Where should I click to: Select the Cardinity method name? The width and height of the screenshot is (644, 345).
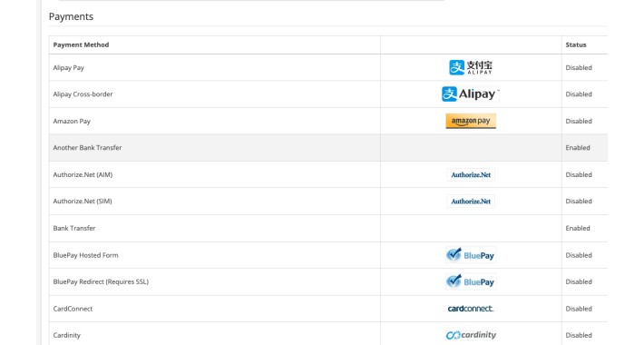pyautogui.click(x=66, y=335)
